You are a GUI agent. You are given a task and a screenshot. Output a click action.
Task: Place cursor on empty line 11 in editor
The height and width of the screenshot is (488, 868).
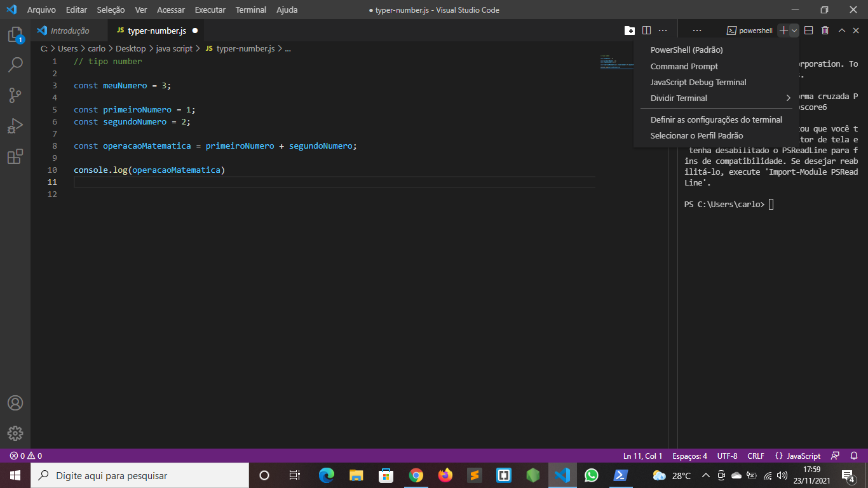pyautogui.click(x=334, y=182)
